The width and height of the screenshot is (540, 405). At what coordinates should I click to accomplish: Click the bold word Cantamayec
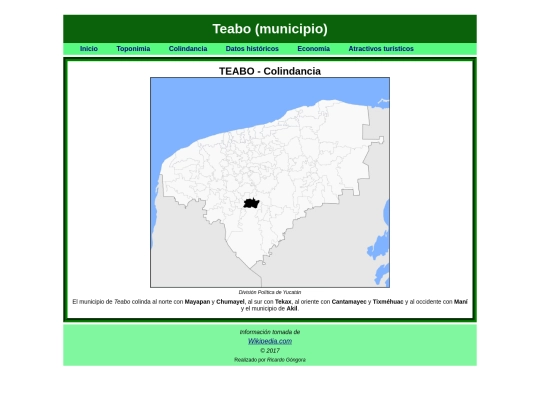point(349,302)
